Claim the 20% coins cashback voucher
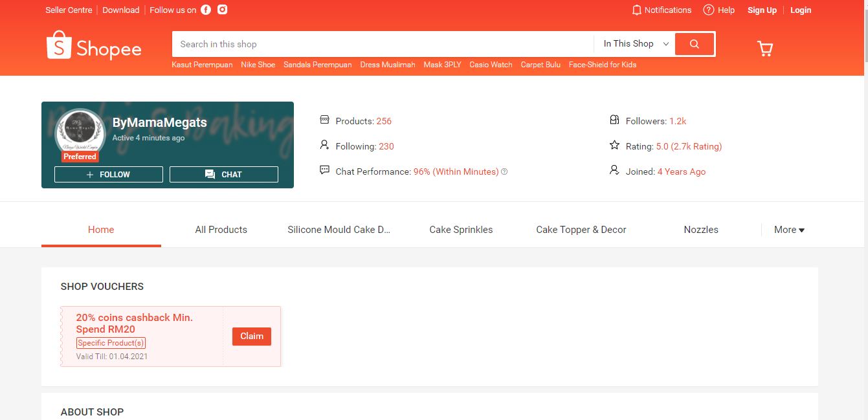This screenshot has width=868, height=420. coord(252,337)
